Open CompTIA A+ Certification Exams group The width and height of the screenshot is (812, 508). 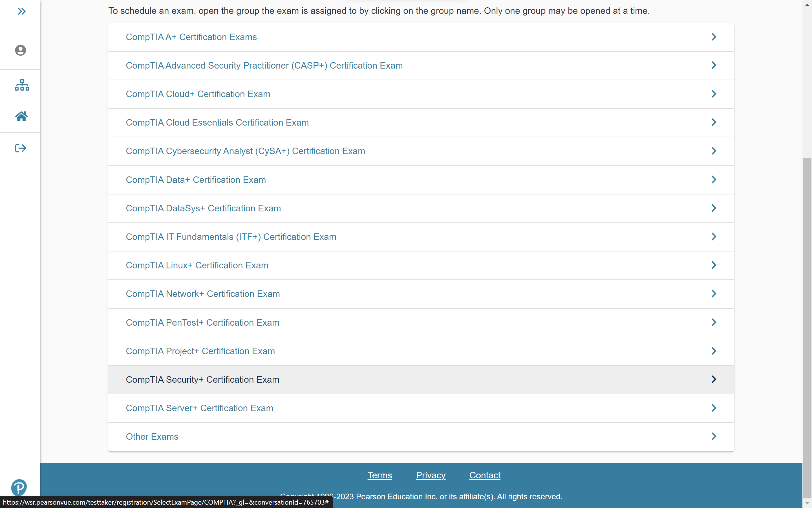click(x=421, y=37)
